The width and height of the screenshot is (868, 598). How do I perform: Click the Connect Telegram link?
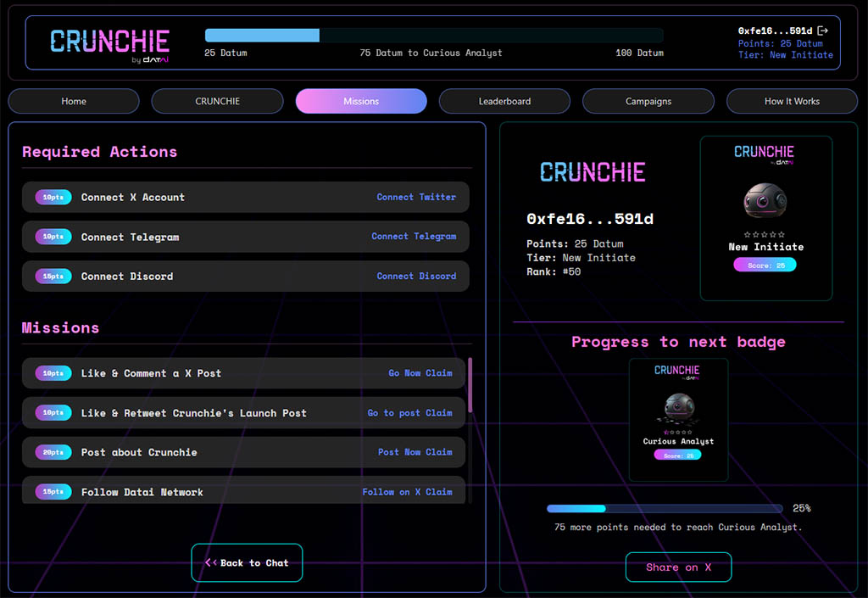pyautogui.click(x=414, y=237)
